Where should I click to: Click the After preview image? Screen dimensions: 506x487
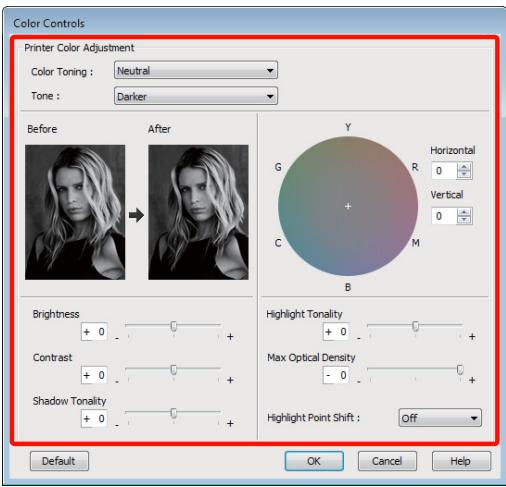[x=198, y=212]
